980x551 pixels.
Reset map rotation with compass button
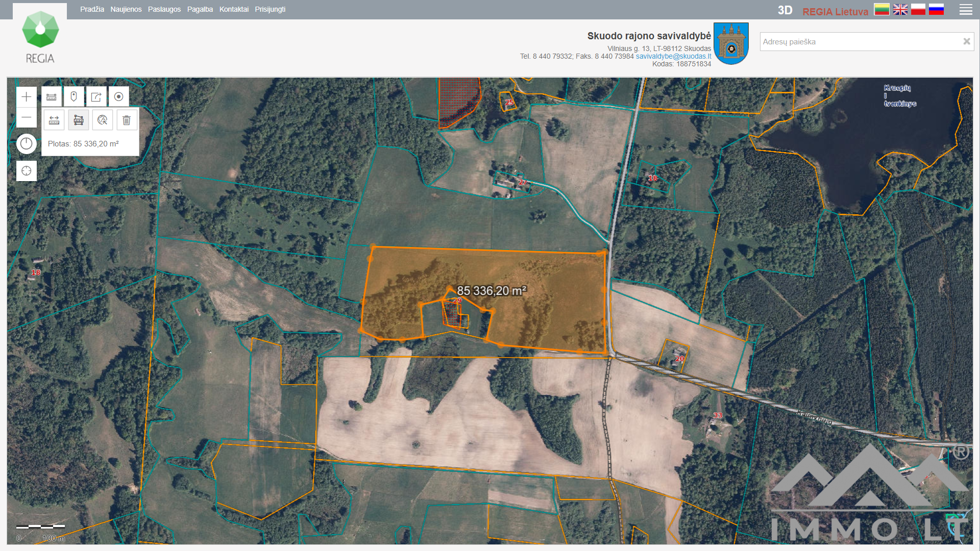pyautogui.click(x=27, y=144)
